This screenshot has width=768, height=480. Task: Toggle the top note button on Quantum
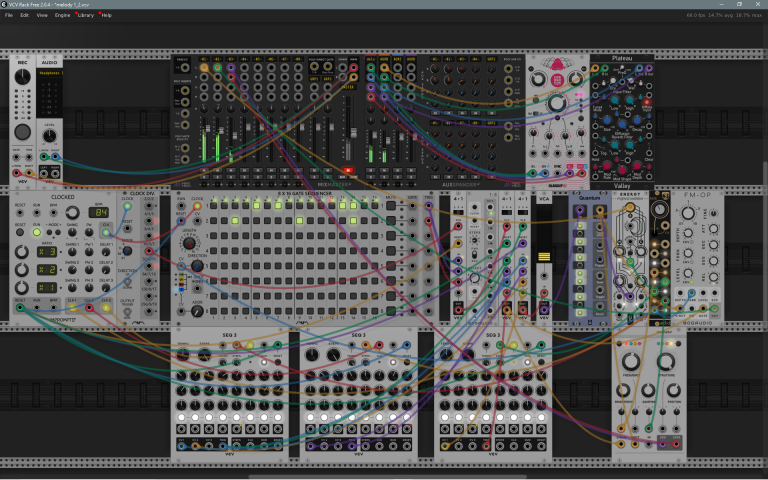[580, 226]
